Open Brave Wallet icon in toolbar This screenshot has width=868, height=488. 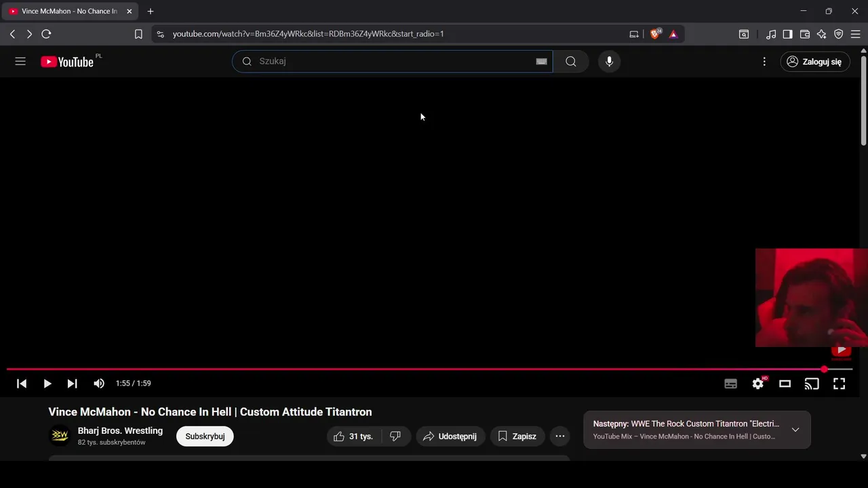(x=805, y=34)
